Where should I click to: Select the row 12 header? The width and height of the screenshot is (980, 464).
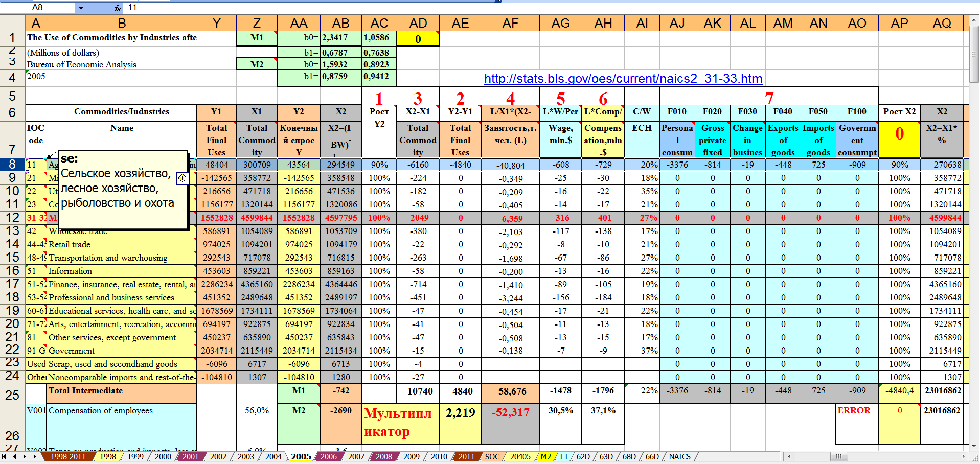(x=12, y=218)
